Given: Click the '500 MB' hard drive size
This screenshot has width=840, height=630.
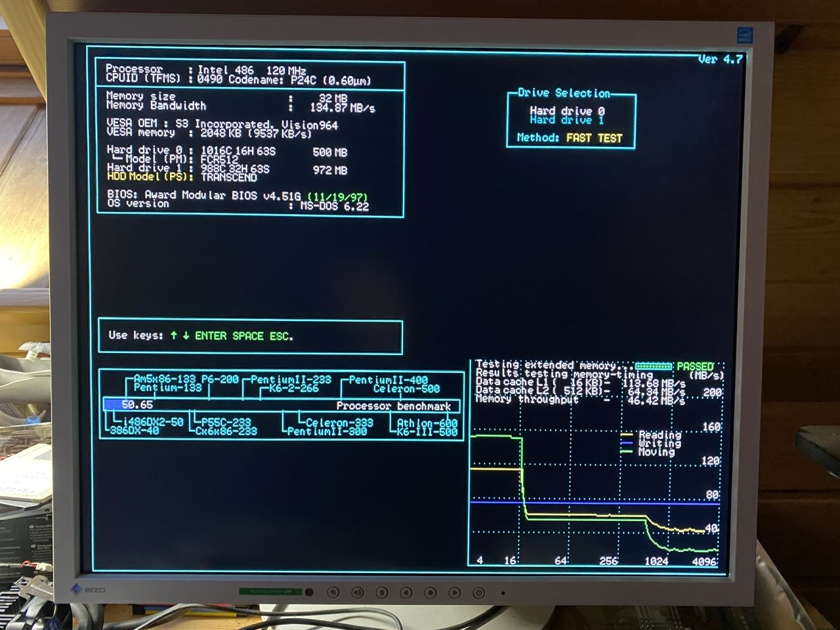Looking at the screenshot, I should tap(330, 152).
